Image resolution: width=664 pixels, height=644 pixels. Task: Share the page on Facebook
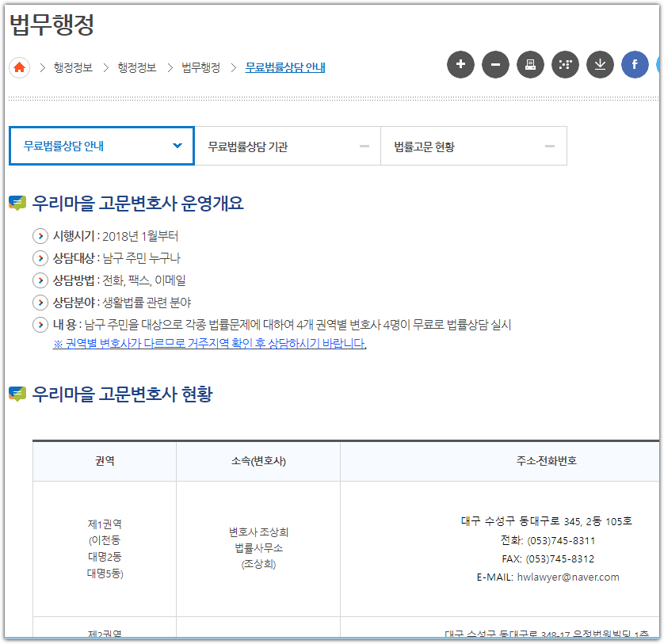[x=635, y=65]
